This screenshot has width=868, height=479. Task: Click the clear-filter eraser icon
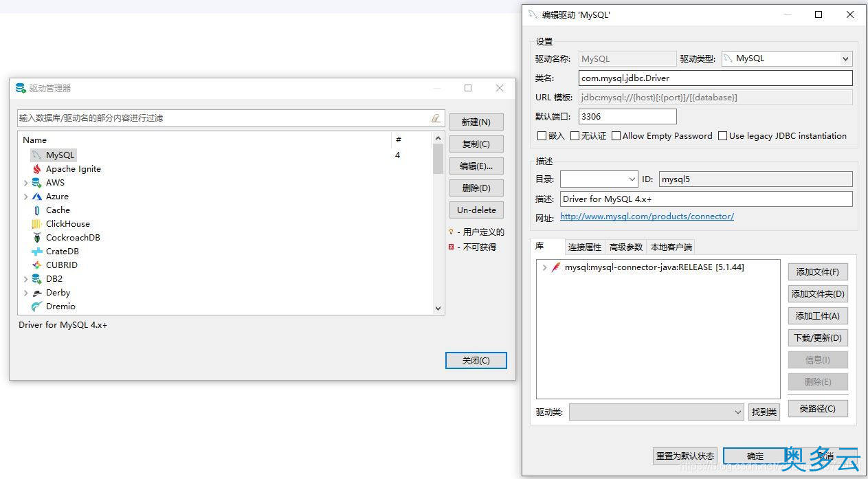(x=436, y=118)
